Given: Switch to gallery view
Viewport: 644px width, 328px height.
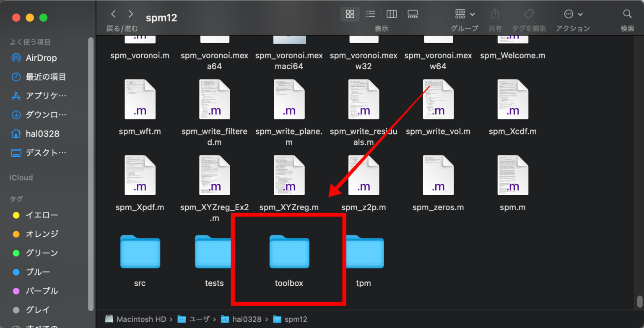Looking at the screenshot, I should [412, 14].
